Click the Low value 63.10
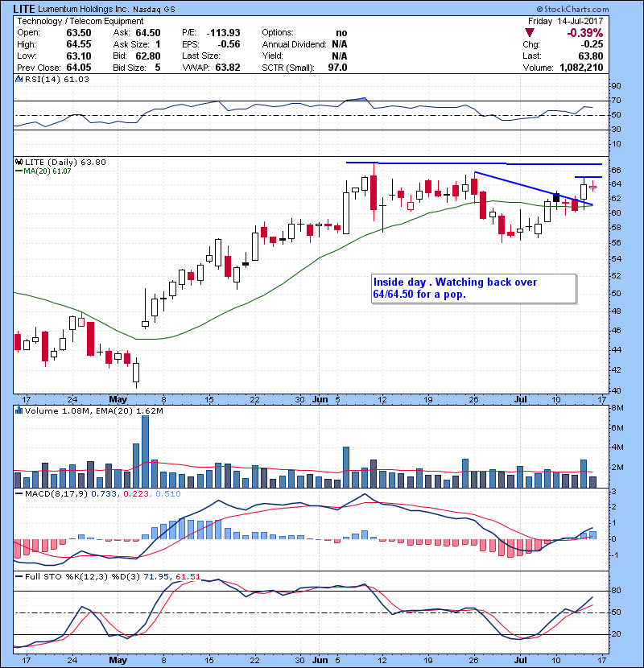 coord(78,56)
